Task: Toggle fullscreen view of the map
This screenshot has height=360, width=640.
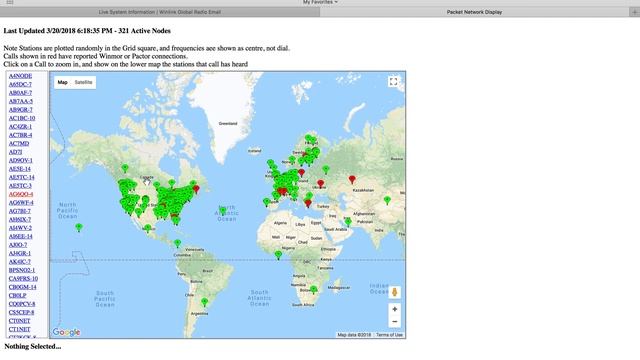Action: pyautogui.click(x=393, y=82)
